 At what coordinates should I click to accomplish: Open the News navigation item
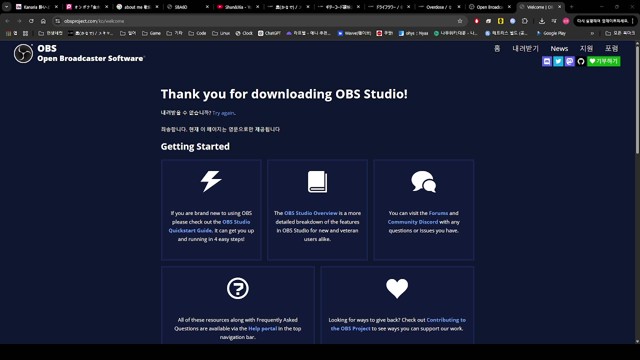[559, 49]
